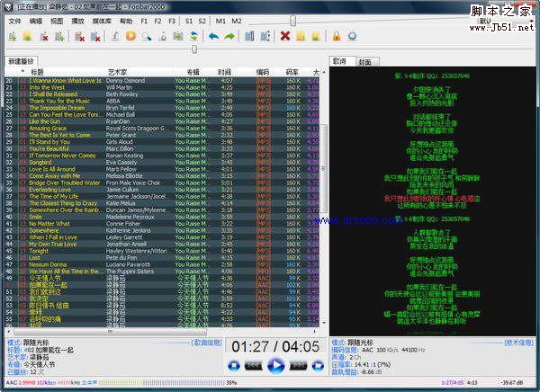Click the F1 layout button

[x=144, y=21]
